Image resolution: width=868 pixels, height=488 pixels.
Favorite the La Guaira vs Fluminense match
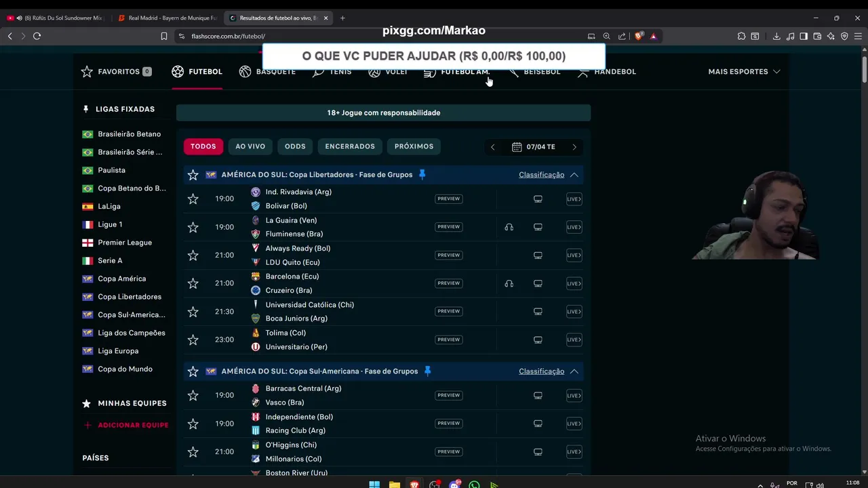coord(193,227)
